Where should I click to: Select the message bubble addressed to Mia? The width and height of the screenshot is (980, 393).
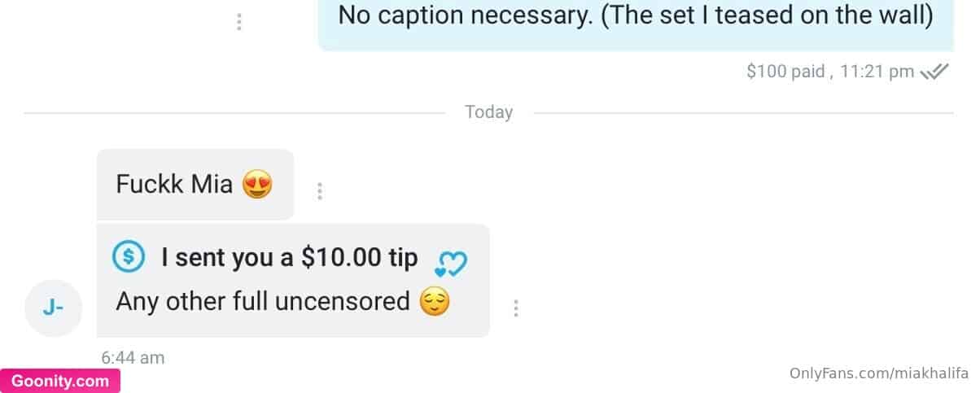pyautogui.click(x=195, y=185)
